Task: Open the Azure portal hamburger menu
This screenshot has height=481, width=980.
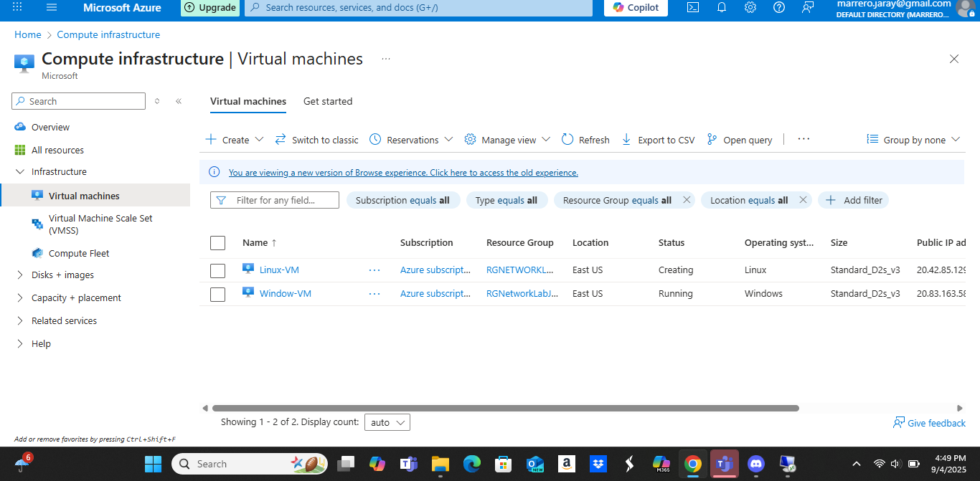Action: [x=51, y=7]
